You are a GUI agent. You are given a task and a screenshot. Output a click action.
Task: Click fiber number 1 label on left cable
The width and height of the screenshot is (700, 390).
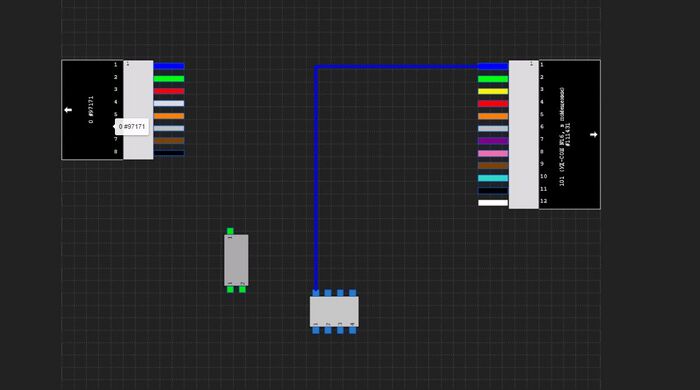[116, 65]
